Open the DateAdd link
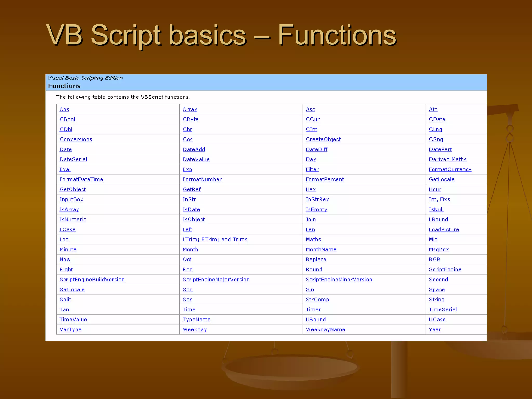The width and height of the screenshot is (532, 399). [194, 149]
